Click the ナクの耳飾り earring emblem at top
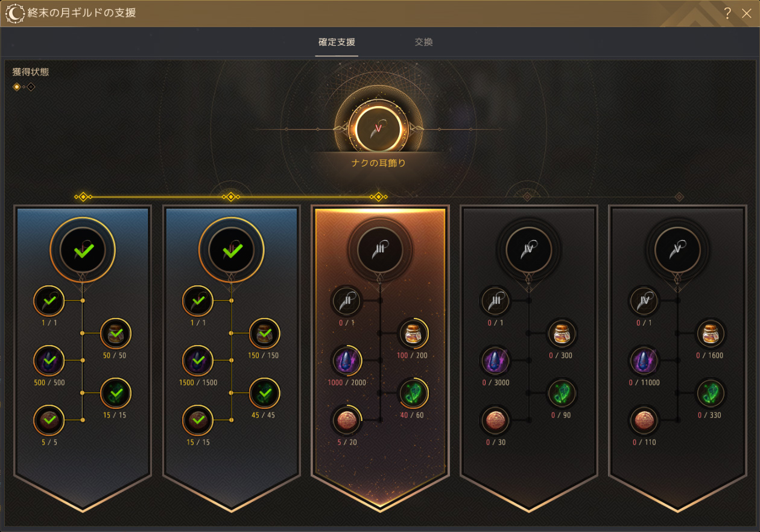760x532 pixels. coord(379,128)
